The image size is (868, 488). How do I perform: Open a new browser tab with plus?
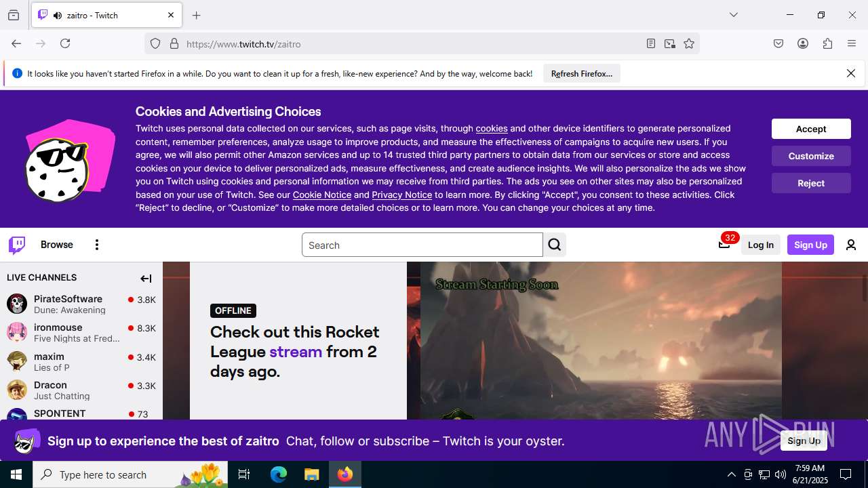click(x=197, y=15)
